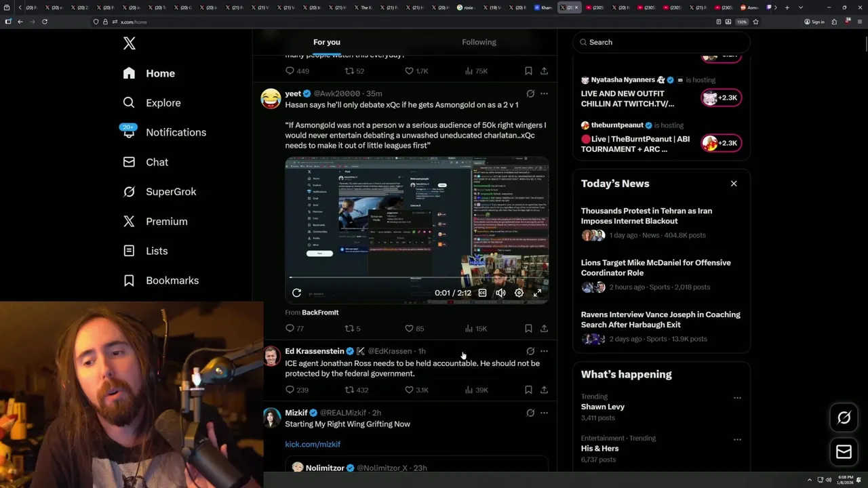Open more options on yeet's post

(544, 94)
